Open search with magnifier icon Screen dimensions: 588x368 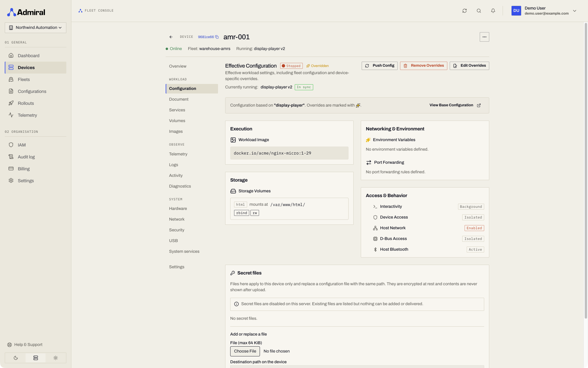tap(479, 11)
